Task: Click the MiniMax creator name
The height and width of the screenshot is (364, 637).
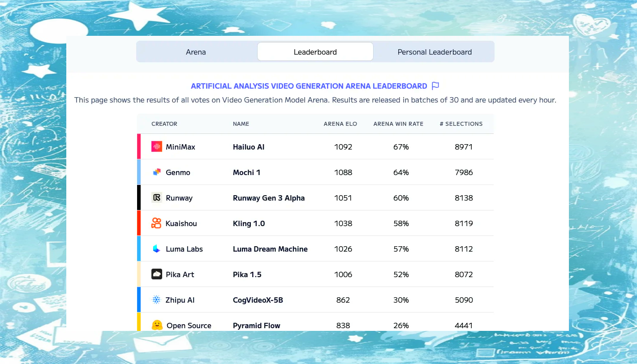Action: pyautogui.click(x=181, y=147)
